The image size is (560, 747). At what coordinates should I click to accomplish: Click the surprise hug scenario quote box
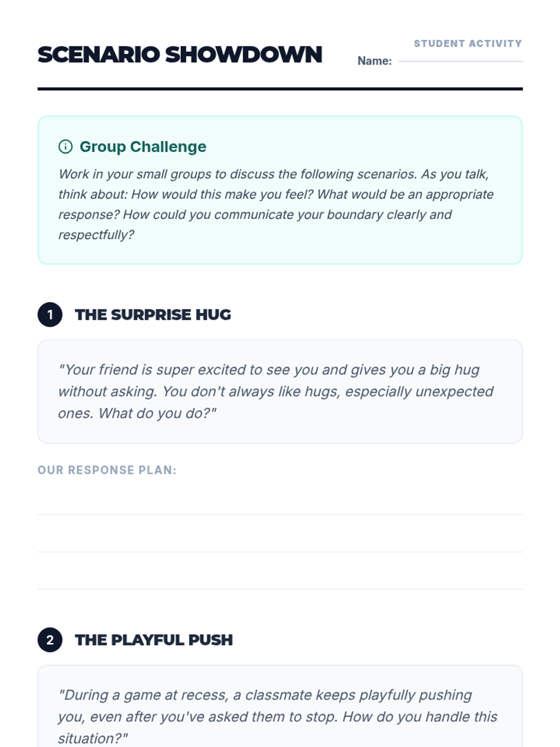pyautogui.click(x=280, y=392)
